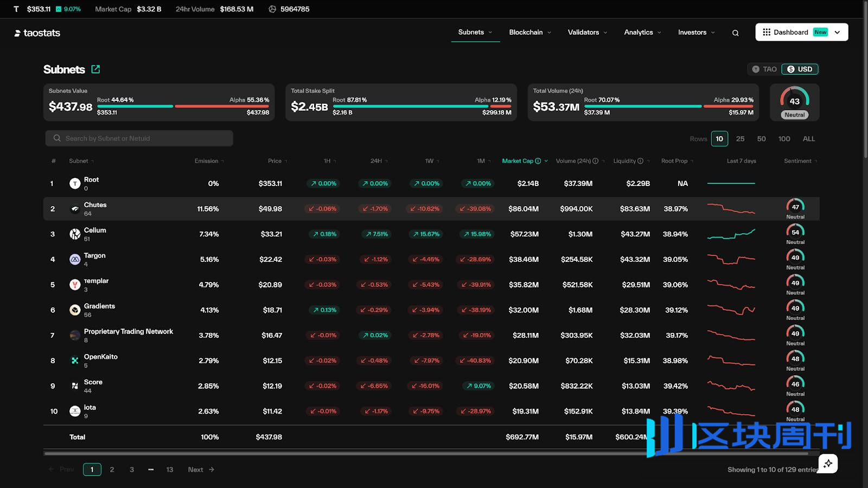The width and height of the screenshot is (868, 488).
Task: Click the horizontal table scrollbar
Action: tap(426, 453)
